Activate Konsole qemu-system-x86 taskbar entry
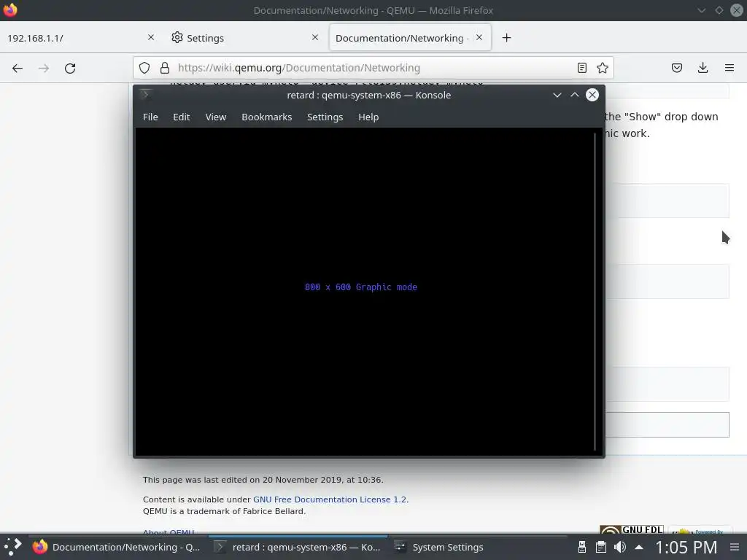The height and width of the screenshot is (560, 747). click(x=298, y=547)
